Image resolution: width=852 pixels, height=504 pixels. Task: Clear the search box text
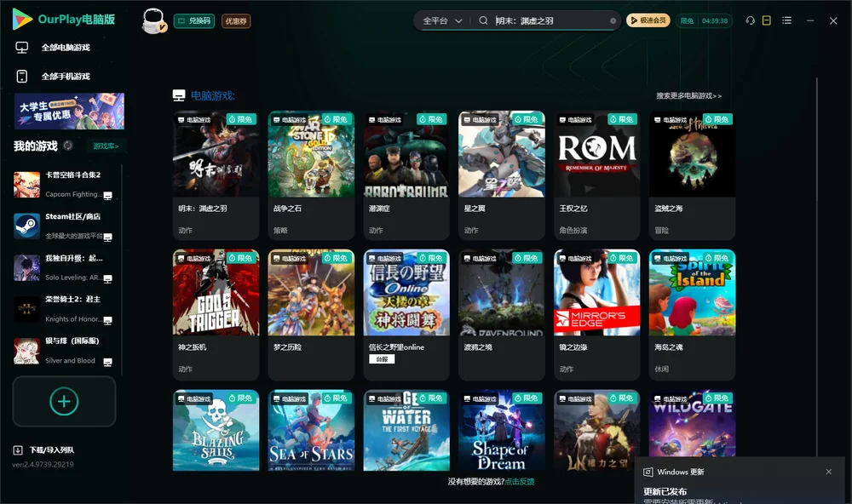[x=613, y=20]
